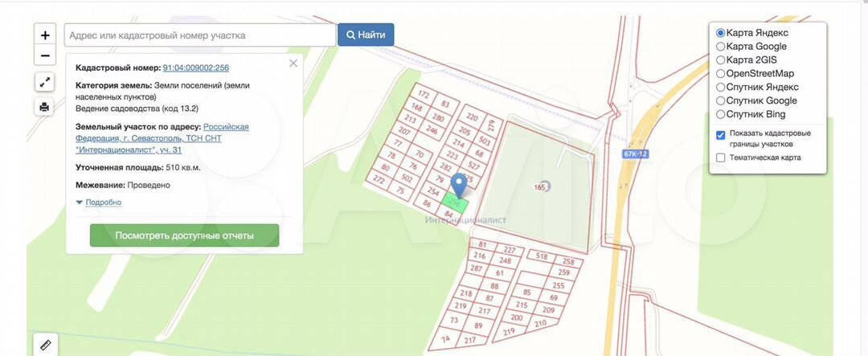Click the 67К-12 road shield

click(634, 153)
